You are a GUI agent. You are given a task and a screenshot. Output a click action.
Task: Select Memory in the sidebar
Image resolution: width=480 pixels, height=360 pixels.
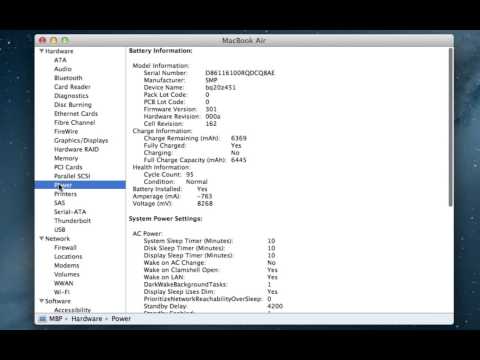66,158
